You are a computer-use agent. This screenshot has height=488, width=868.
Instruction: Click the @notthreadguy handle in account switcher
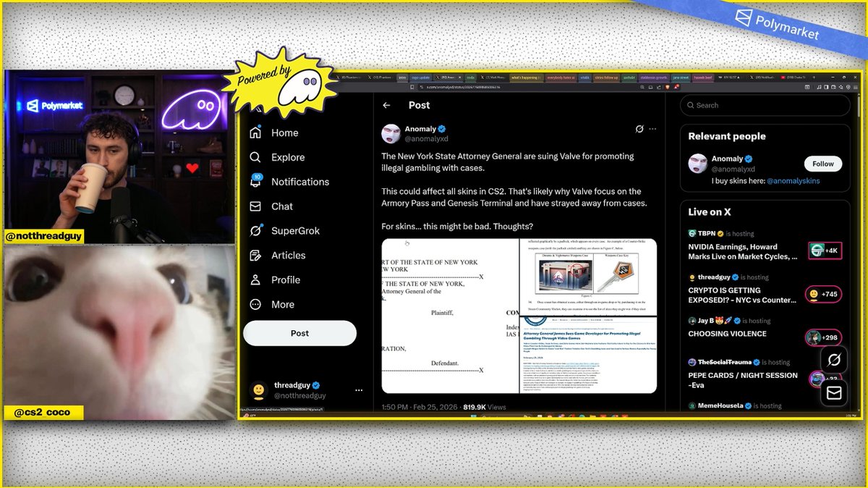[299, 396]
